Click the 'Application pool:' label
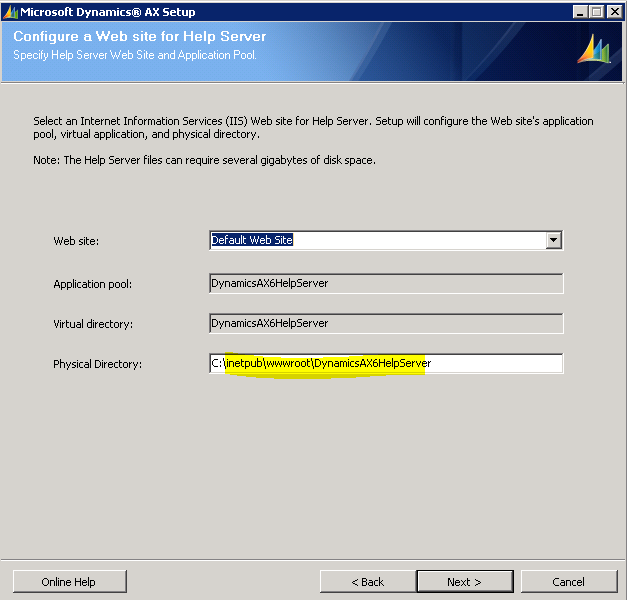The image size is (627, 600). click(x=93, y=284)
